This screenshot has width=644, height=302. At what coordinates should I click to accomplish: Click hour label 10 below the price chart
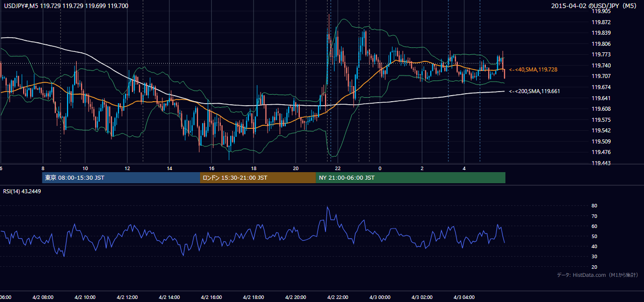point(85,168)
